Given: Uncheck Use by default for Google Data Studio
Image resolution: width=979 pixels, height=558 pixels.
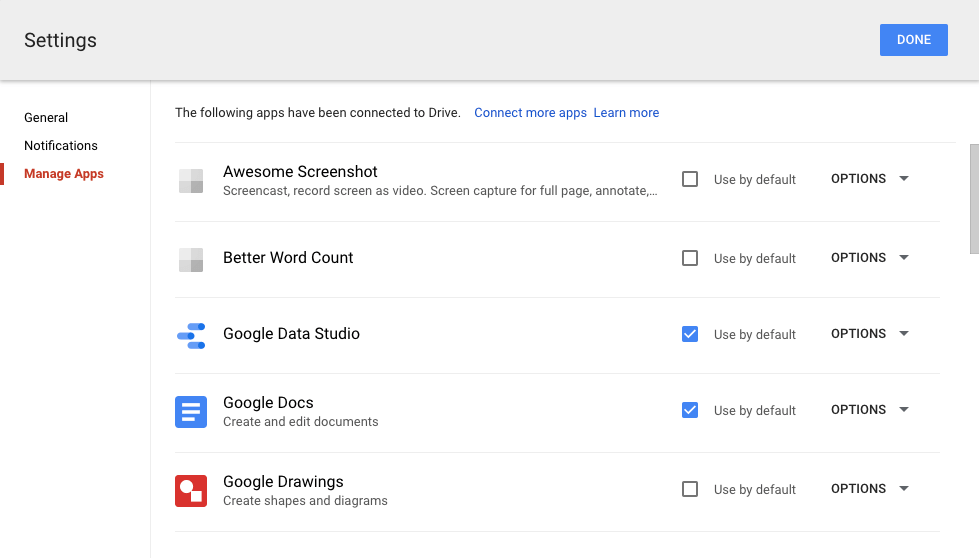Looking at the screenshot, I should (x=690, y=334).
